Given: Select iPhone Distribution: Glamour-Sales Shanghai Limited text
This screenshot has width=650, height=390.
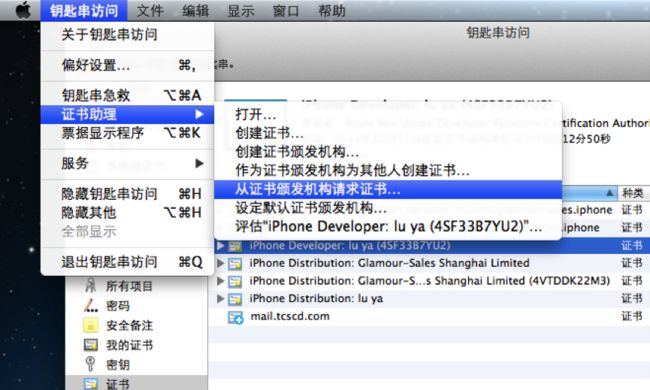Looking at the screenshot, I should click(389, 263).
